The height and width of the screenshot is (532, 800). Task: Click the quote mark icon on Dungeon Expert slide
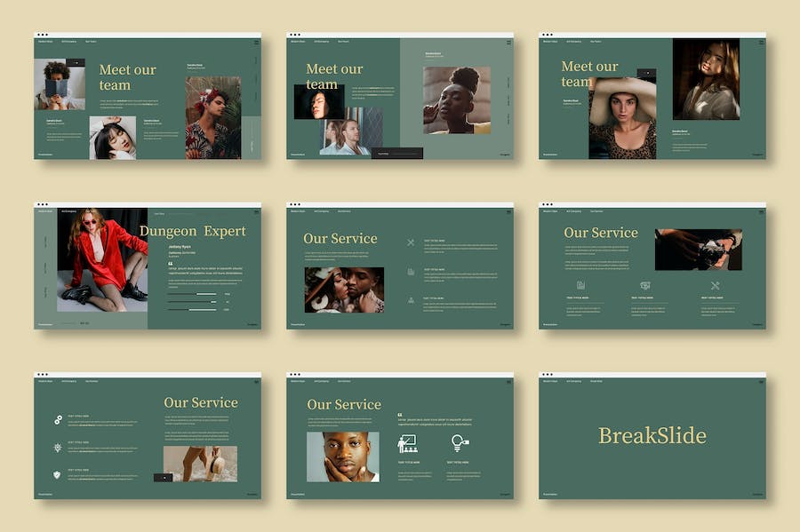171,264
